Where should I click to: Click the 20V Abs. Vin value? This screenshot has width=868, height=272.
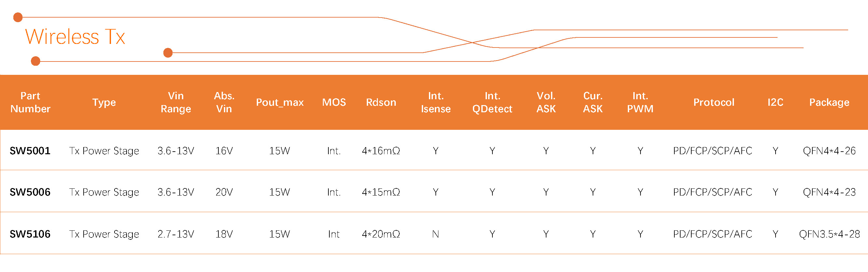[x=224, y=192]
